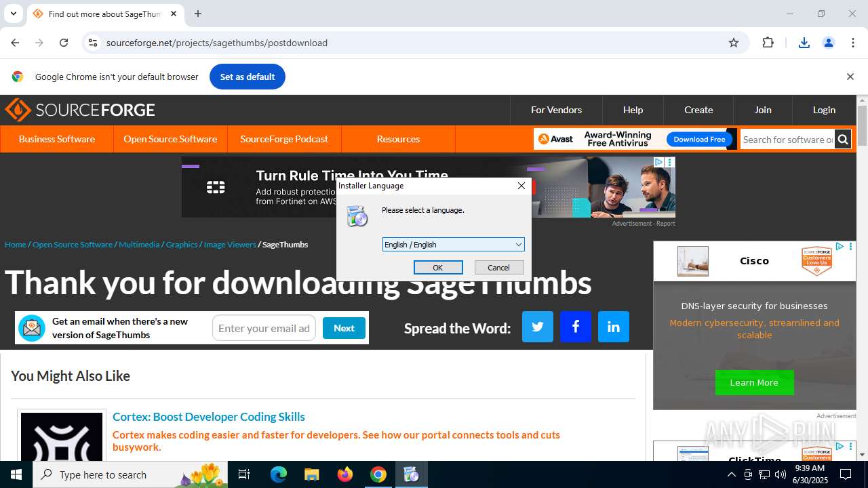This screenshot has width=868, height=488.
Task: Open the Chrome three-dot menu
Action: click(x=853, y=43)
